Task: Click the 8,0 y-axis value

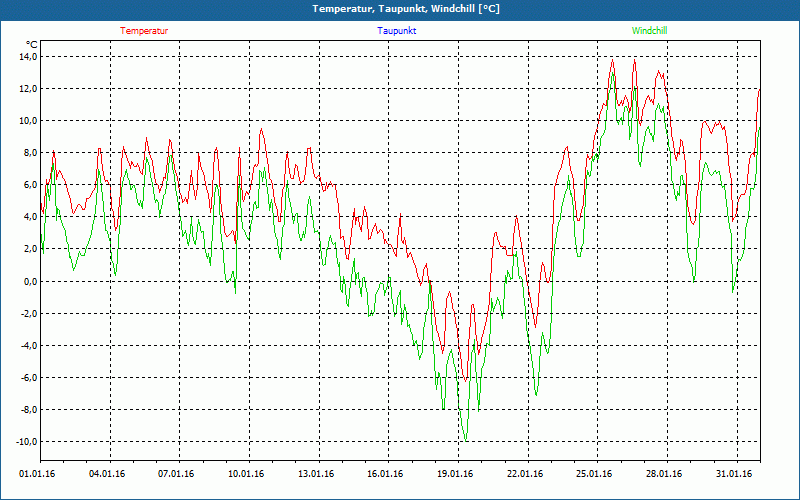Action: pyautogui.click(x=30, y=153)
